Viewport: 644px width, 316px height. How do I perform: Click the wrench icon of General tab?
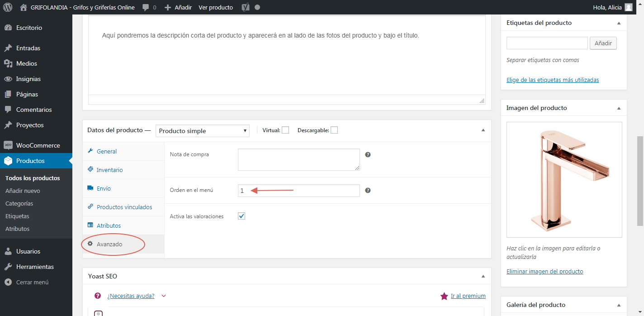coord(90,151)
